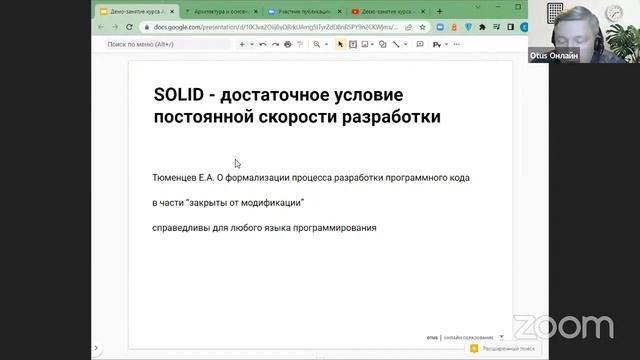Focus the menu search field (Alt+/)
This screenshot has width=640, height=360.
coord(167,44)
